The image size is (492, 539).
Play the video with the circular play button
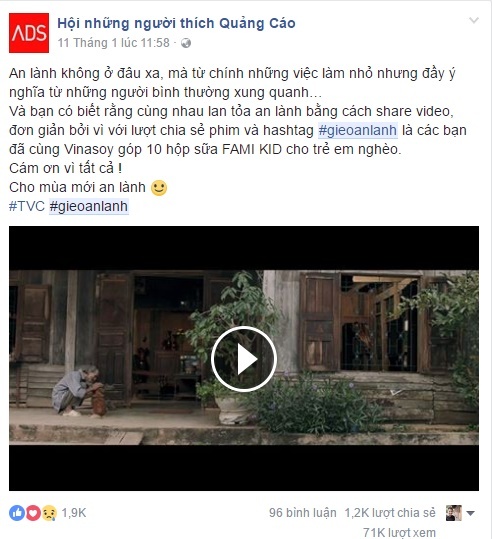coord(244,359)
